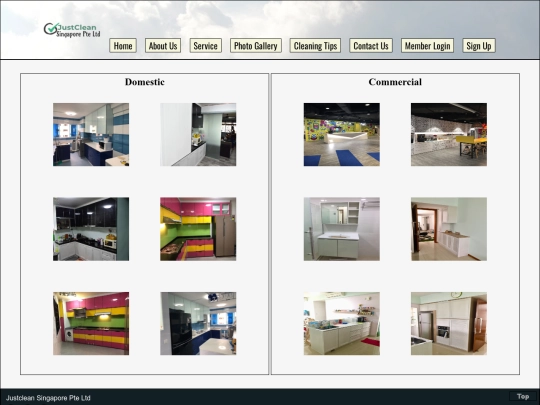Click the JustClean Singapore logo
Viewport: 540px width, 405px height.
72,30
